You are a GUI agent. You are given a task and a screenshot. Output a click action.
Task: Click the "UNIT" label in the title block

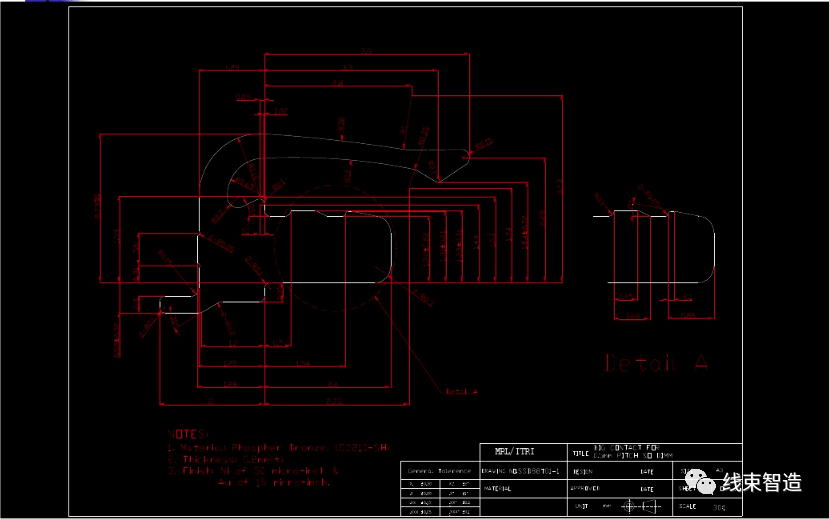click(581, 506)
